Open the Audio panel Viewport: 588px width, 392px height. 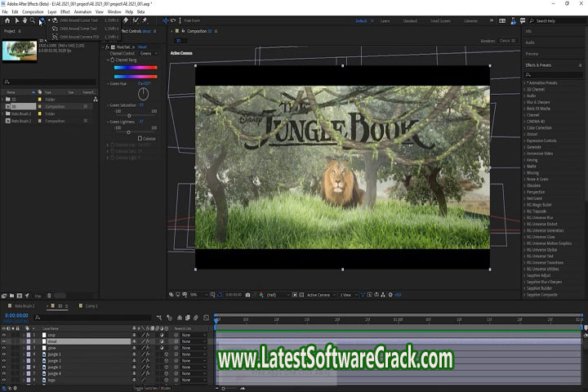point(530,42)
